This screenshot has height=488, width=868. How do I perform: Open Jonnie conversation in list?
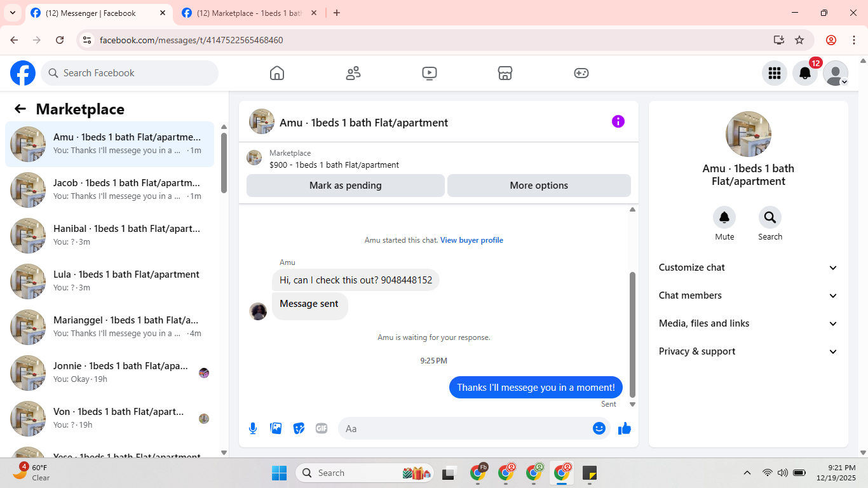point(109,373)
